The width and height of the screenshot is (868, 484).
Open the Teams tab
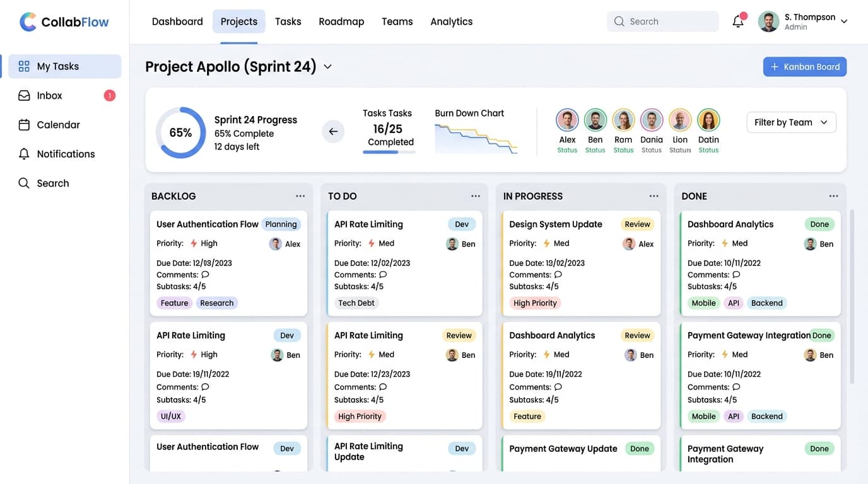(397, 21)
